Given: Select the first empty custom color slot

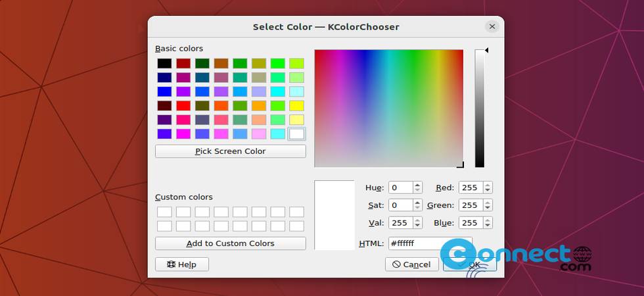Looking at the screenshot, I should click(164, 212).
